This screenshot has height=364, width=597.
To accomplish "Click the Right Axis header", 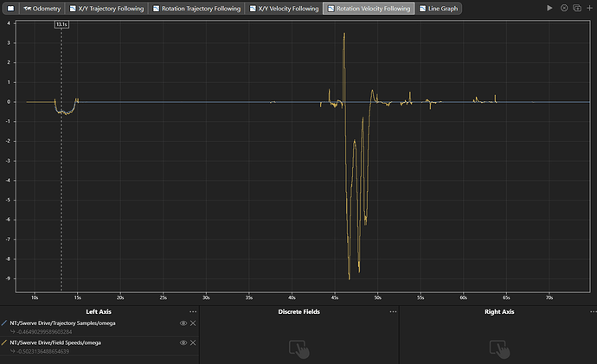I will click(x=499, y=311).
